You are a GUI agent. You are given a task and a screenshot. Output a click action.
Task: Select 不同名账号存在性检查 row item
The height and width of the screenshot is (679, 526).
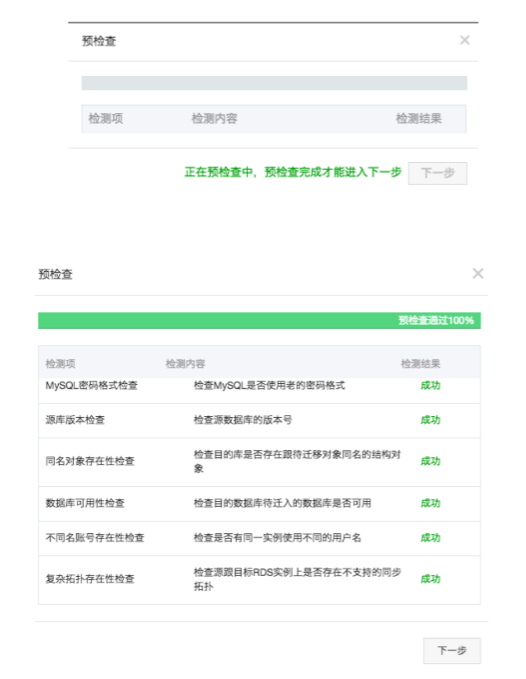point(95,538)
